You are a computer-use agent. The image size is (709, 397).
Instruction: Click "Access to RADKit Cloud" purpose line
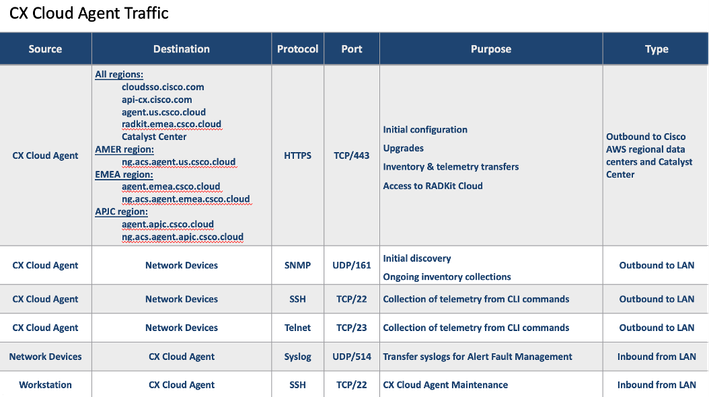pos(433,186)
